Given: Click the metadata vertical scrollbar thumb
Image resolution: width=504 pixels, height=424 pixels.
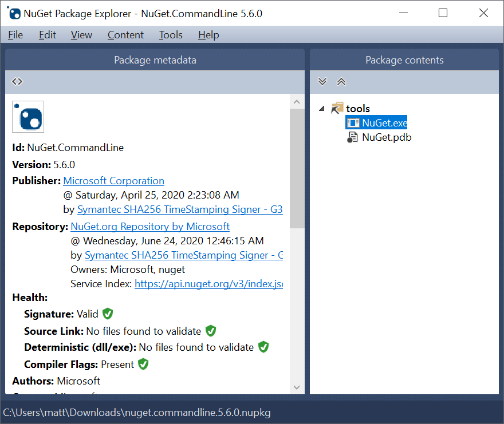Looking at the screenshot, I should point(297,169).
